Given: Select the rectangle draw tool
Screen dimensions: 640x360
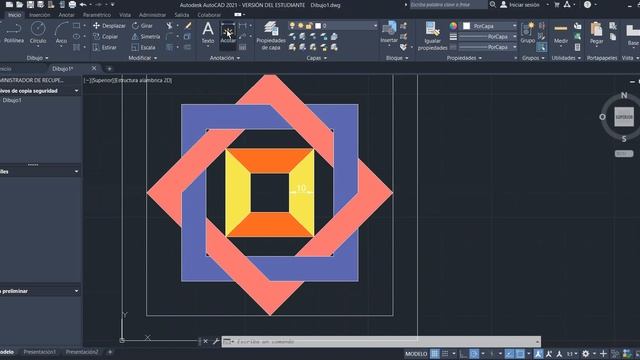Looking at the screenshot, I should coord(76,26).
